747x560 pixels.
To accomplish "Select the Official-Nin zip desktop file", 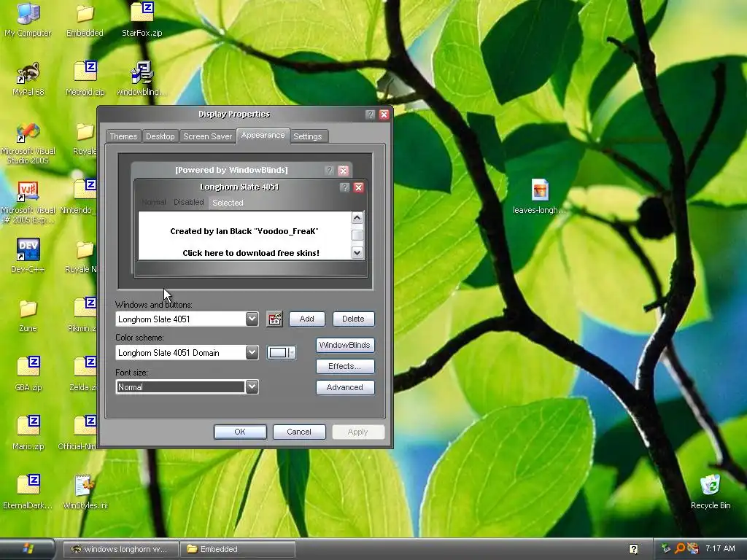I will [x=77, y=433].
